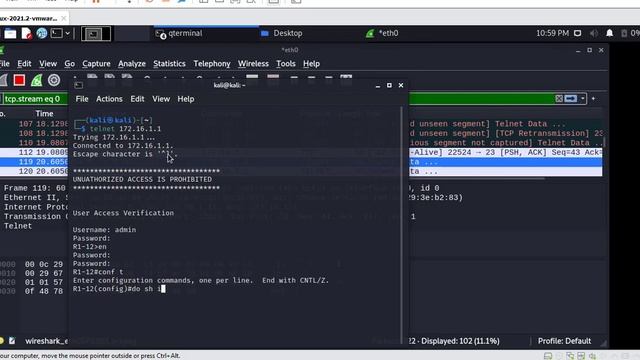Click the close tab X on VM tab
This screenshot has height=360, width=640.
click(x=64, y=18)
